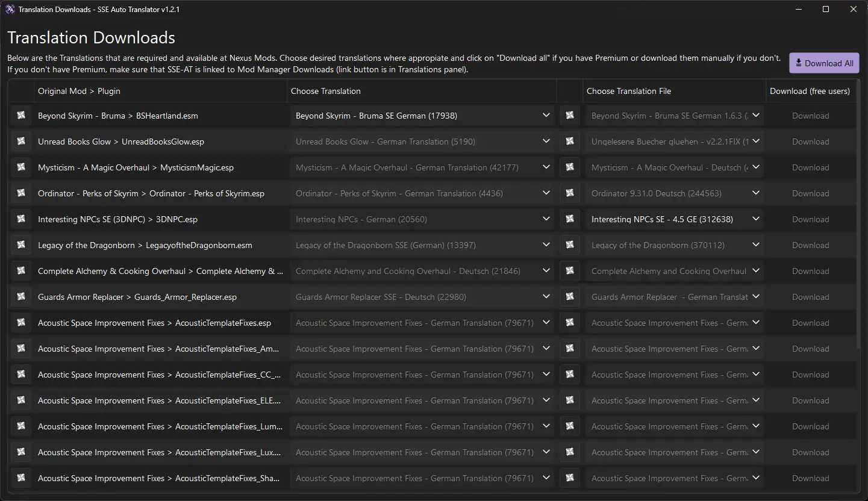Open Nexus icon left of Unread Books Glow mod

21,142
